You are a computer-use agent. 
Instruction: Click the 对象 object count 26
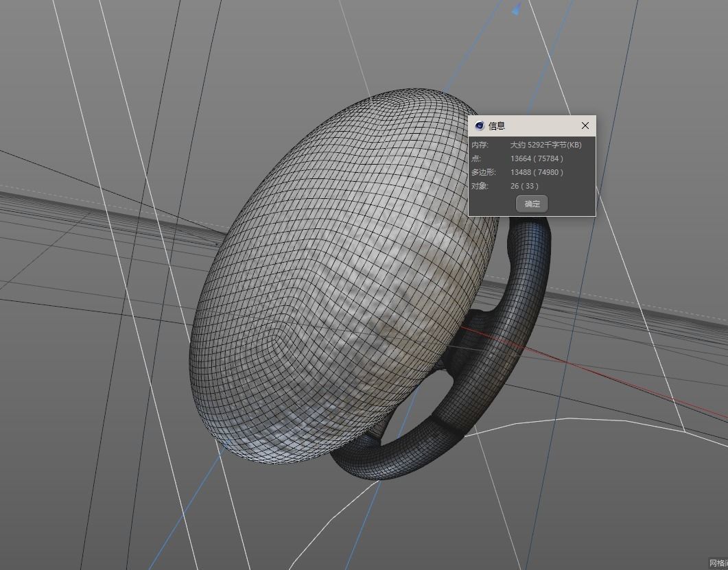pos(515,186)
